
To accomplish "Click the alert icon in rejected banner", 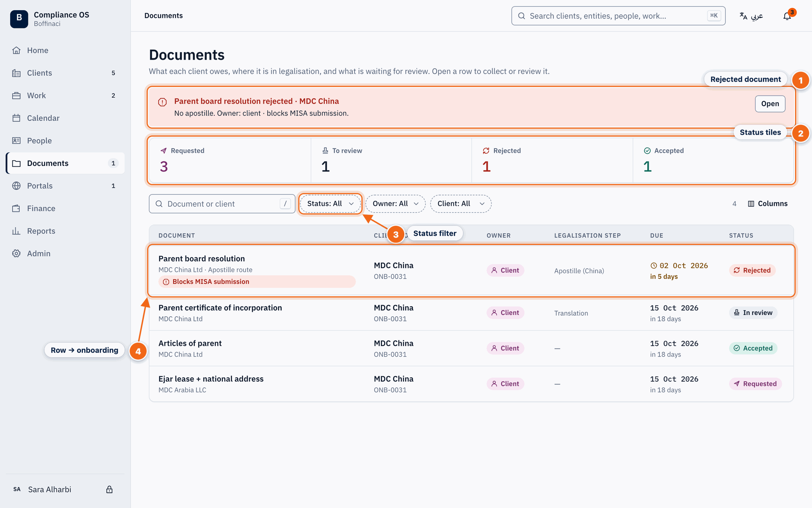I will [162, 102].
